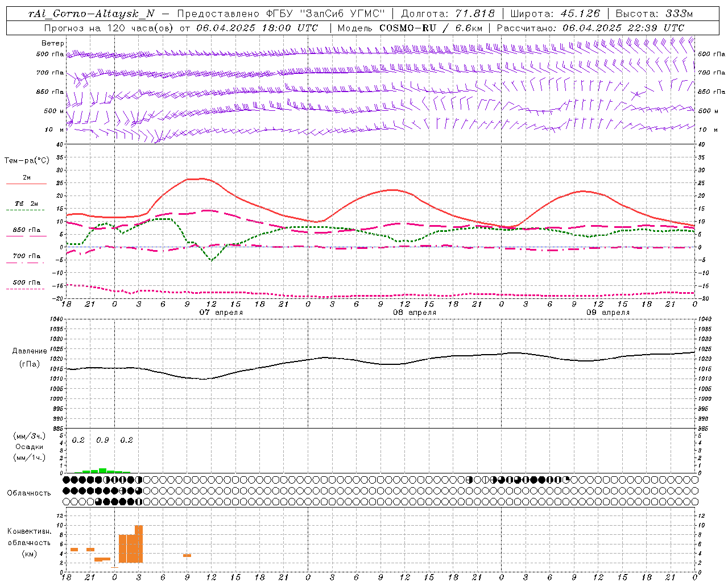Click the Тем-ра(°C) axis title
Viewport: 728px width, 582px height.
click(27, 161)
